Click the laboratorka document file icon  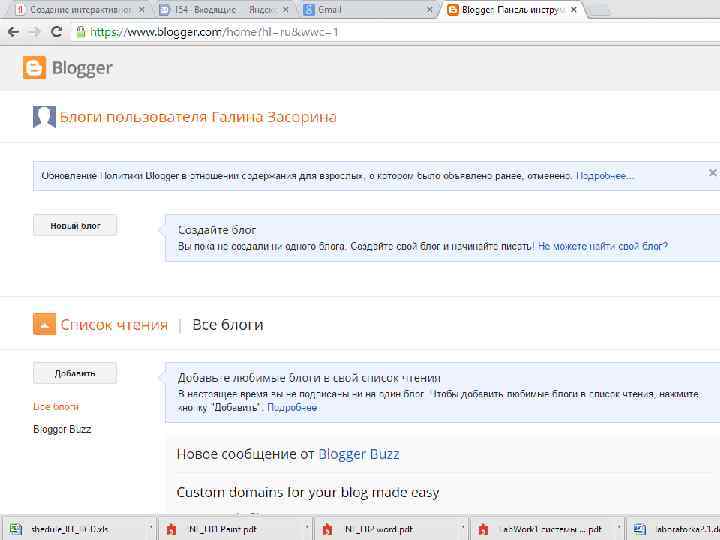tap(640, 529)
